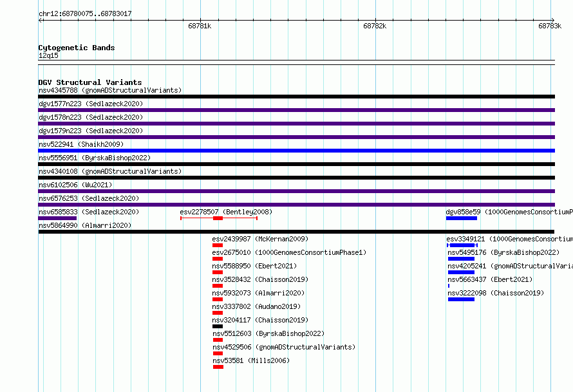573x392 pixels.
Task: Click the black bar under nsv5556951
Action: 296,164
